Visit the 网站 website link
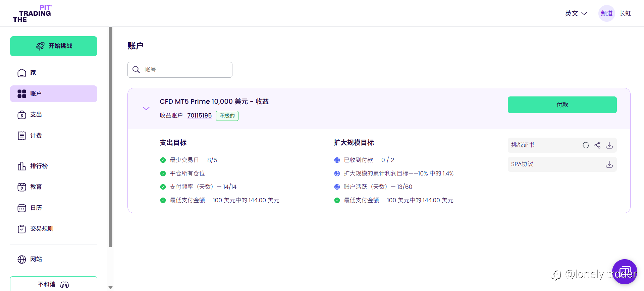The image size is (644, 291). point(54,259)
